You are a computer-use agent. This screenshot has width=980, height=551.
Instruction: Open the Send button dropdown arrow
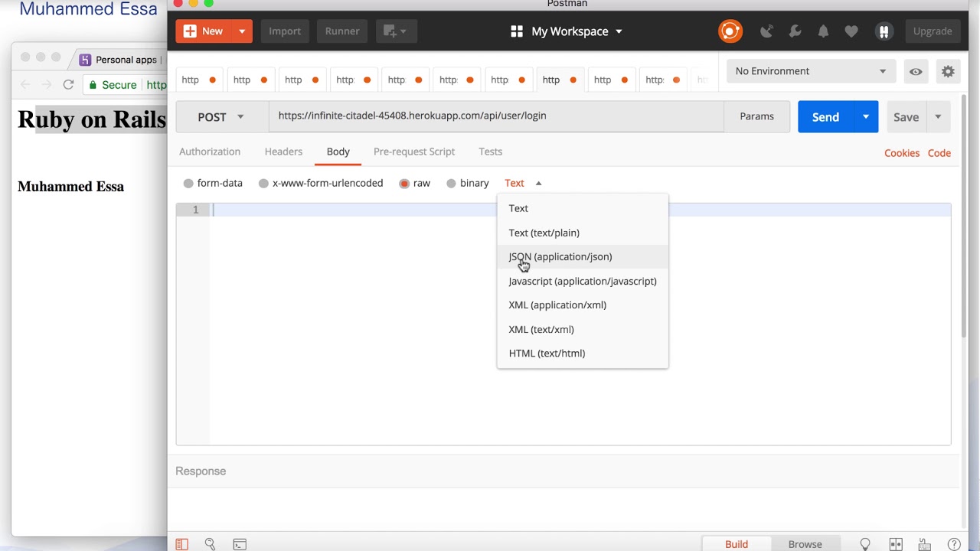(x=866, y=117)
